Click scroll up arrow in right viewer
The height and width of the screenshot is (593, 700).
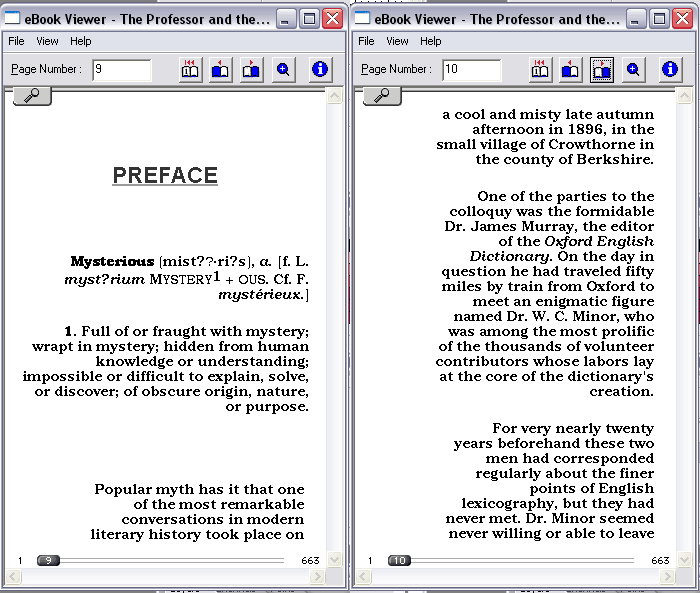coord(684,96)
